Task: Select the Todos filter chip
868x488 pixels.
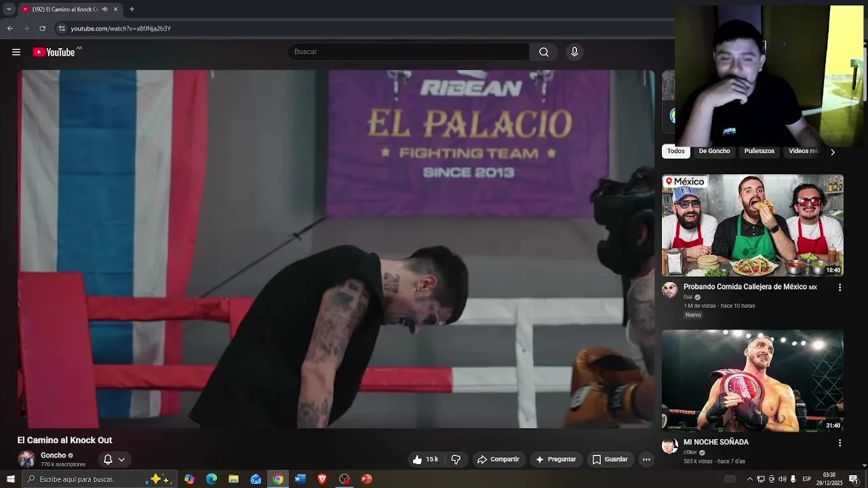Action: (x=676, y=151)
